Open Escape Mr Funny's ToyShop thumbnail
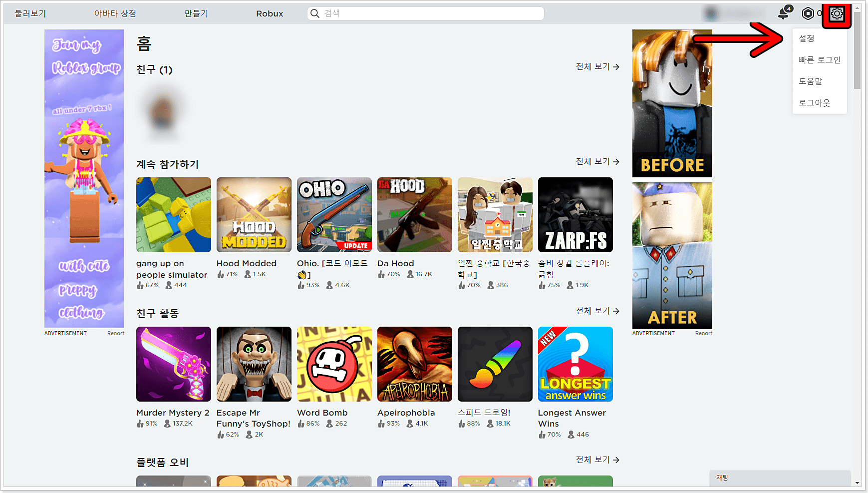This screenshot has width=868, height=493. point(254,364)
